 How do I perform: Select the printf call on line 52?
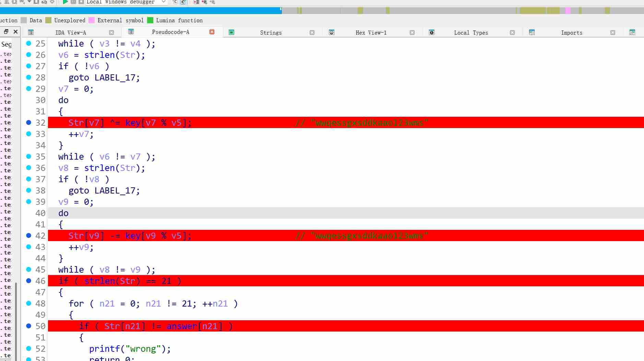click(x=105, y=349)
